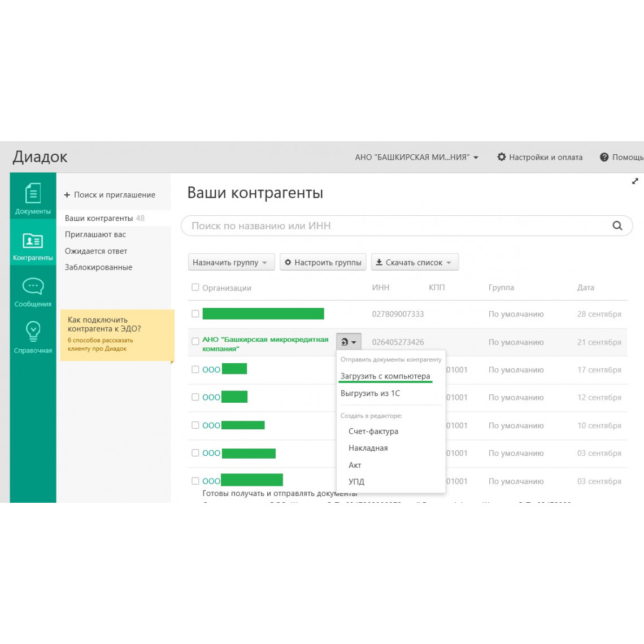The height and width of the screenshot is (644, 644).
Task: Choose УПД in the editor menu
Action: (356, 481)
